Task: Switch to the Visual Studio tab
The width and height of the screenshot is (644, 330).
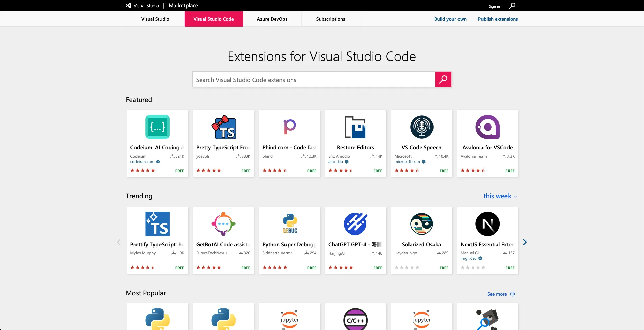Action: [155, 19]
